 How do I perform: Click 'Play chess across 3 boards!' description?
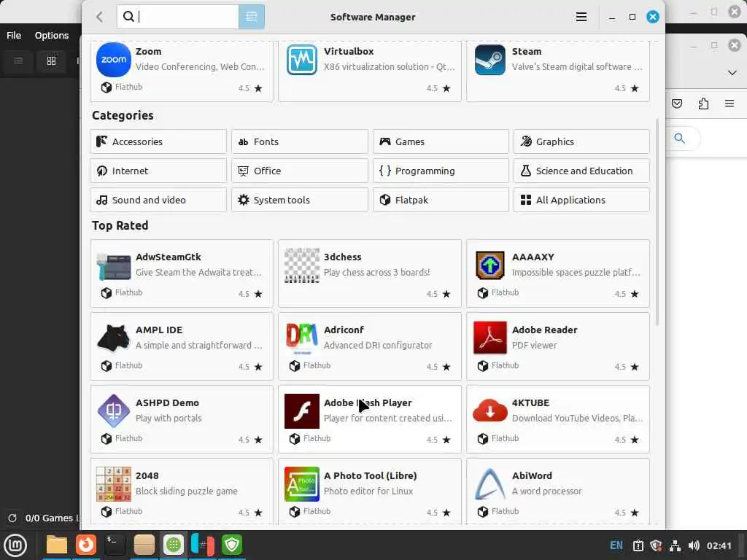click(x=376, y=273)
